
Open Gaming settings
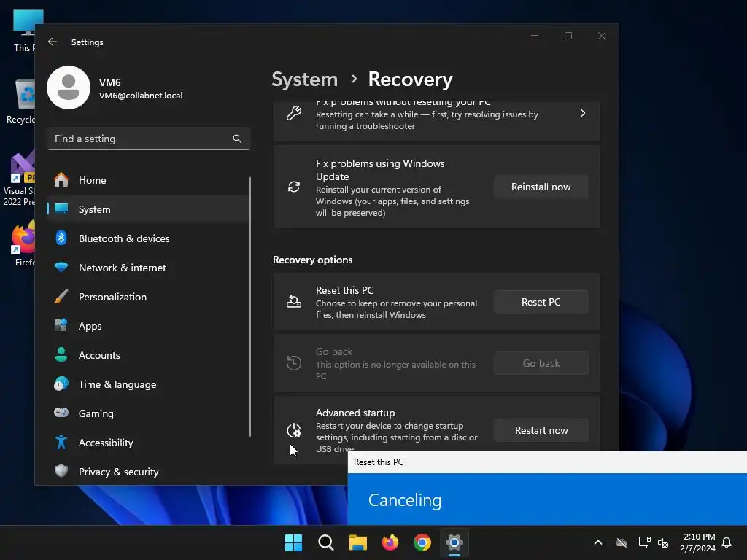(147, 413)
